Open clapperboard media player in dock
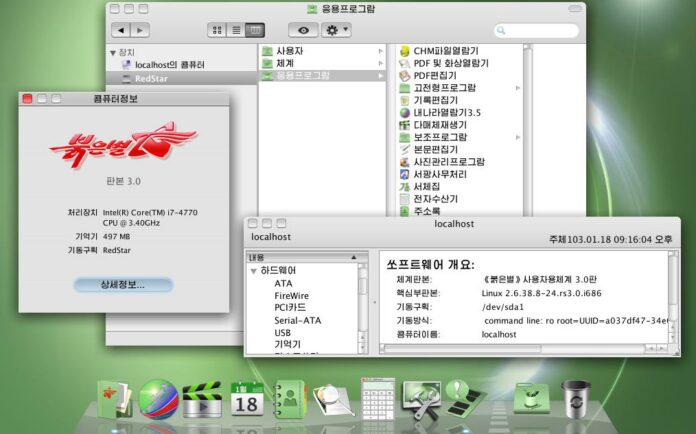The height and width of the screenshot is (434, 696). tap(202, 399)
